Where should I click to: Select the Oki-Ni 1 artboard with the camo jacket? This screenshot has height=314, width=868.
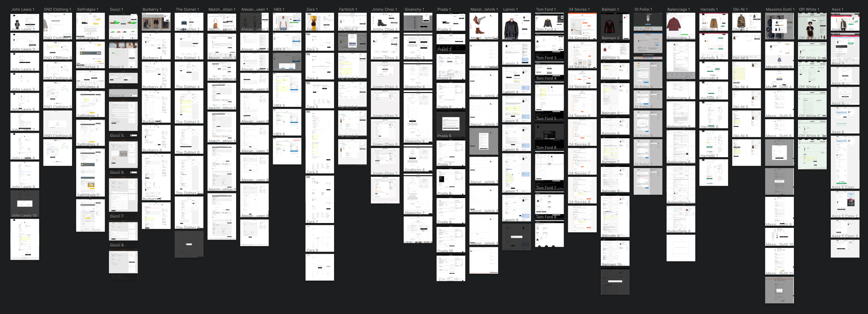(746, 22)
